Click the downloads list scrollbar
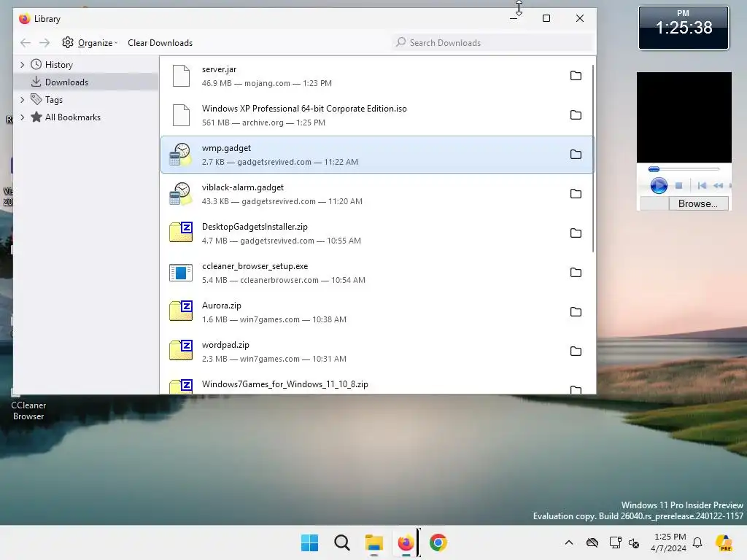The width and height of the screenshot is (747, 560). coord(593,160)
